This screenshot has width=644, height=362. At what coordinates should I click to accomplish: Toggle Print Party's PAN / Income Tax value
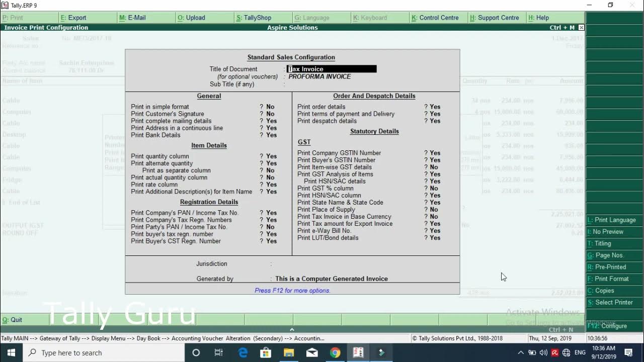point(270,227)
